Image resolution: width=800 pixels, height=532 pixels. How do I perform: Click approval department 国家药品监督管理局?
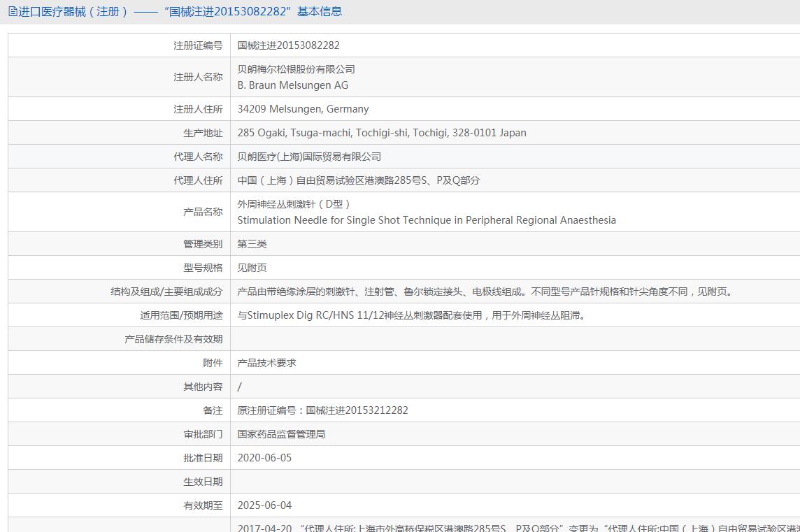pyautogui.click(x=281, y=434)
